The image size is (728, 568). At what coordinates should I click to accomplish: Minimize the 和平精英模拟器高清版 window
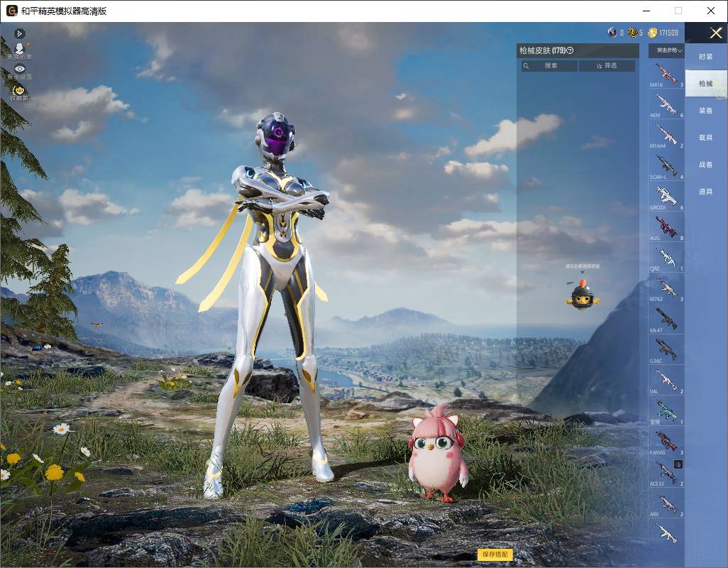pyautogui.click(x=646, y=11)
